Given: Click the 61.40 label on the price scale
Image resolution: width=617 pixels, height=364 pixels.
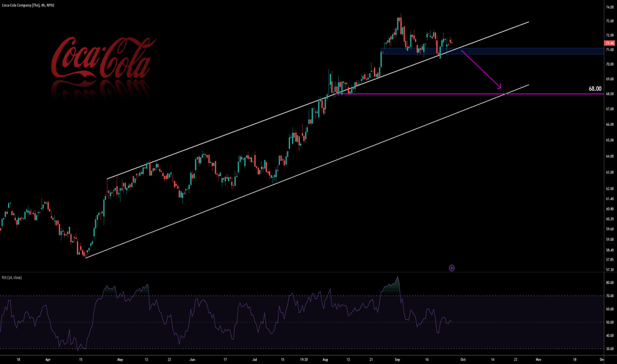Looking at the screenshot, I should (610, 199).
